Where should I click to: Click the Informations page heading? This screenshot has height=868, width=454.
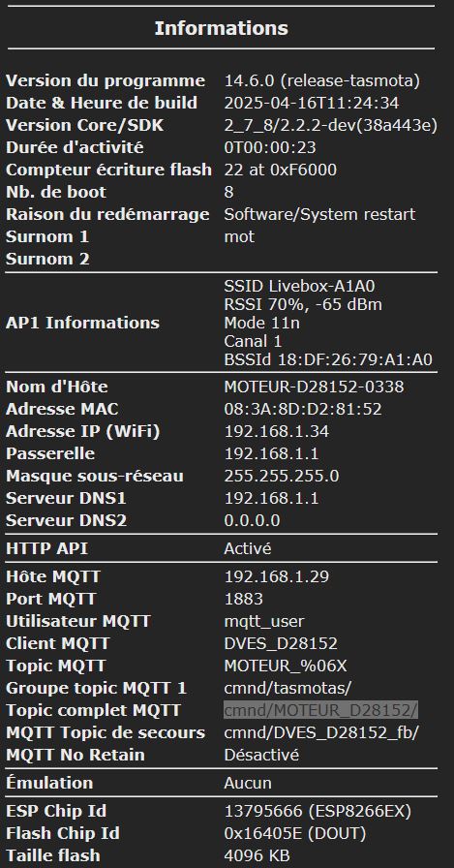click(x=222, y=28)
